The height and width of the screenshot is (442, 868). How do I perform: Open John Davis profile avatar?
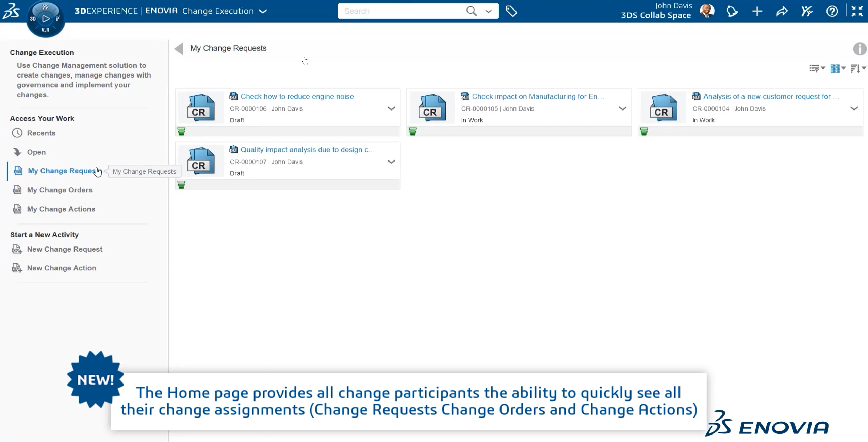707,11
